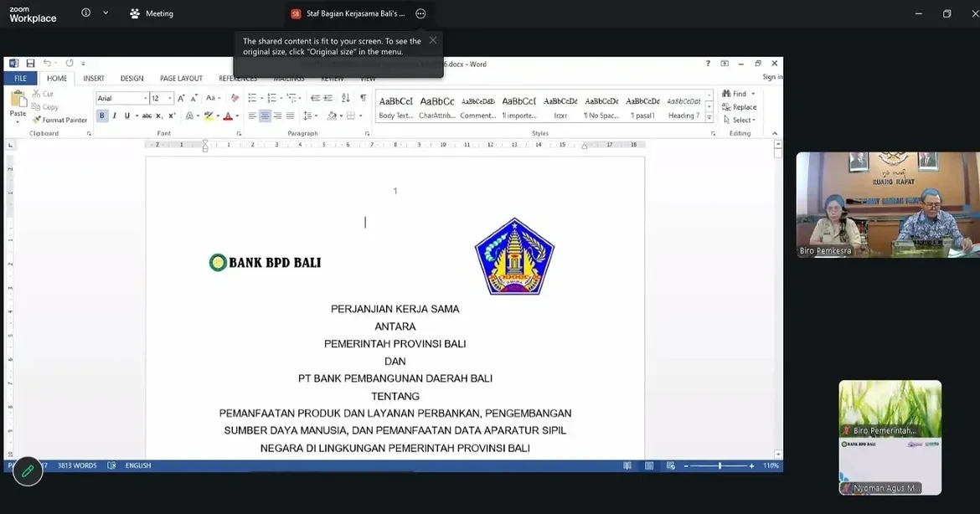Click the Save icon in Word's quick access toolbar

(30, 63)
